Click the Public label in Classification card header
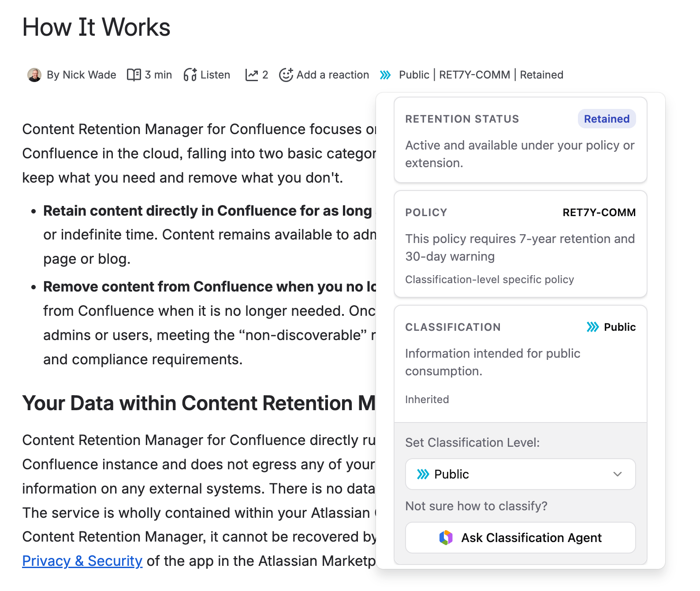The image size is (700, 591). coord(620,327)
